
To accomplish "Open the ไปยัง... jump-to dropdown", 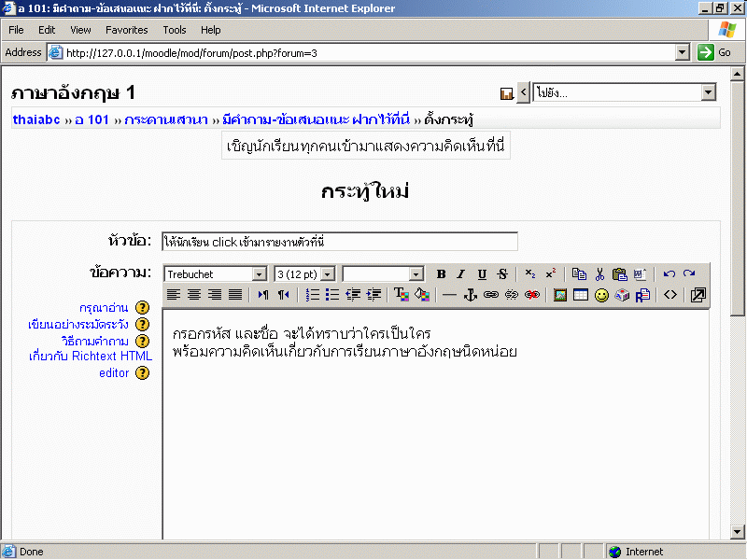I will (x=709, y=92).
